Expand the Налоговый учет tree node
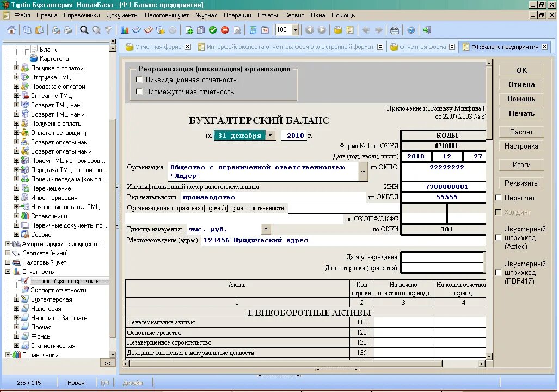Screen dimensions: 559x392 8,262
